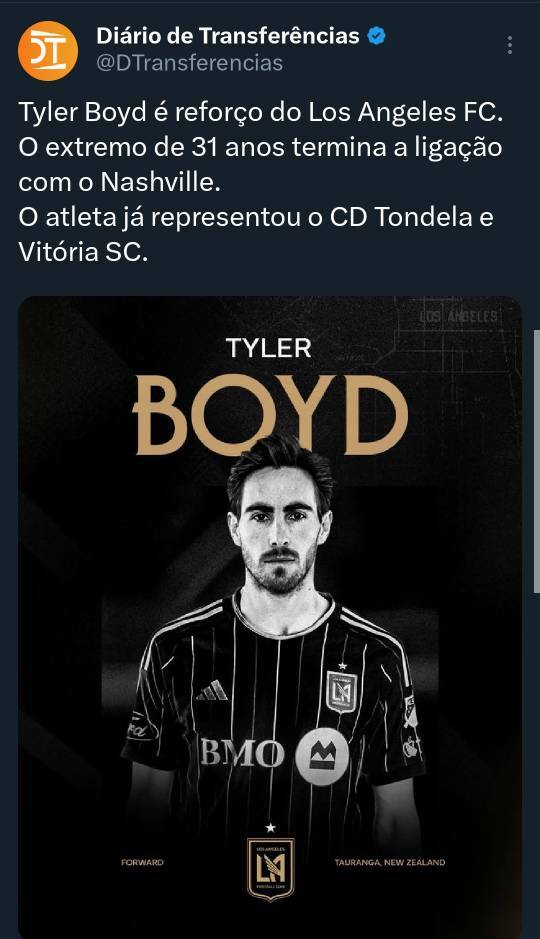Click the FORWARD position label
The width and height of the screenshot is (540, 939).
pos(142,862)
